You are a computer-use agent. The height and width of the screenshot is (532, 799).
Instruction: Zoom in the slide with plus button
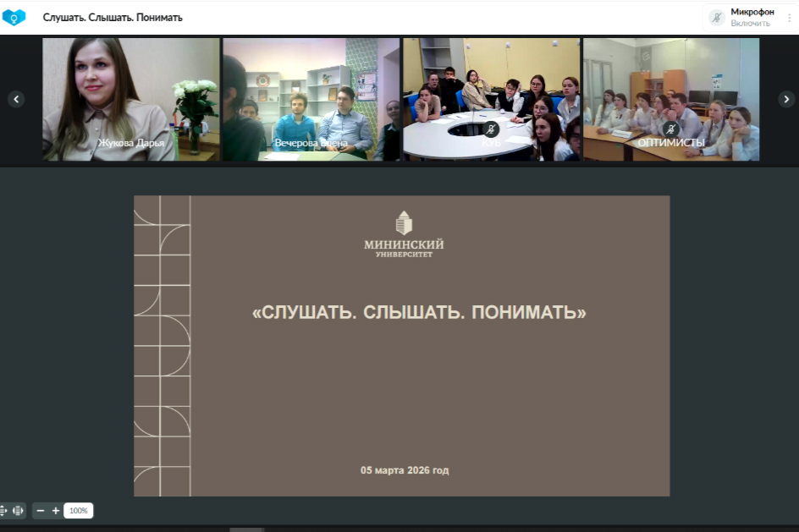[x=56, y=511]
